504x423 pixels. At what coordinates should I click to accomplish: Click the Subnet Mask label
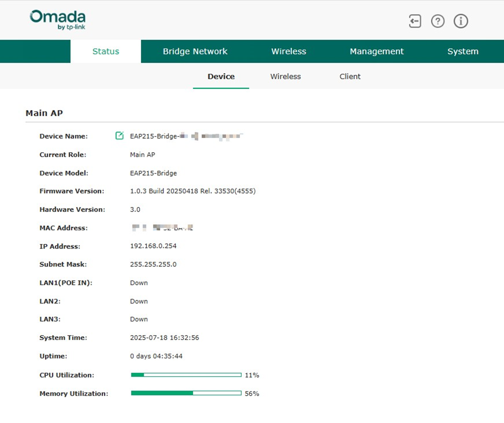63,265
